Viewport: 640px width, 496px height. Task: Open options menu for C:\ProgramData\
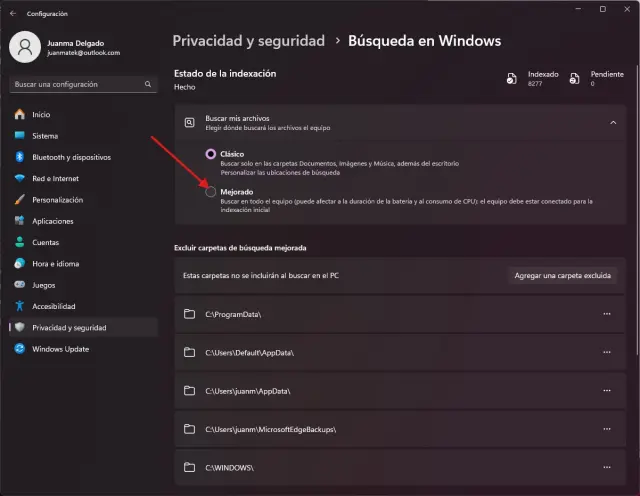[606, 314]
